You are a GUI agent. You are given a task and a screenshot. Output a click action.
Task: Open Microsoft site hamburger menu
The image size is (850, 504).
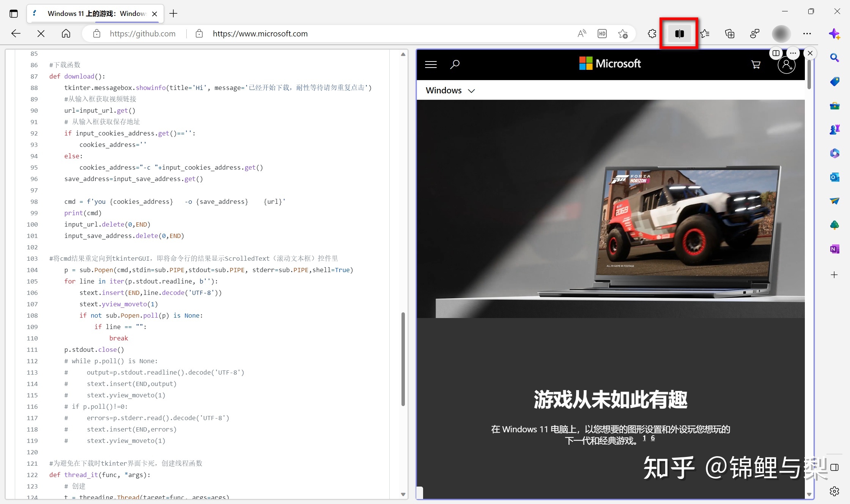(431, 64)
